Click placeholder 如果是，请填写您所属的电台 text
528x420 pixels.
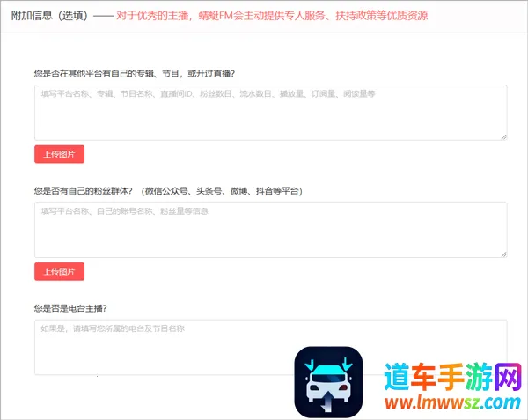point(113,328)
